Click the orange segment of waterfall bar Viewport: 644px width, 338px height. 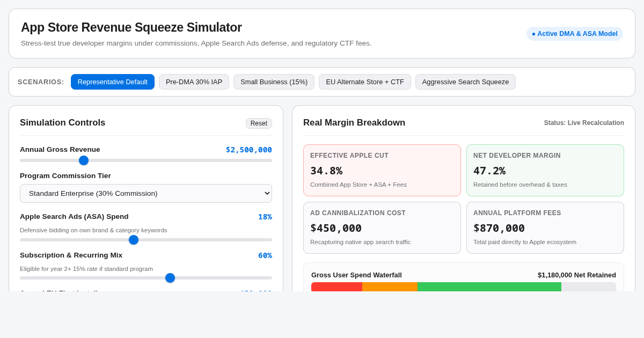(390, 286)
